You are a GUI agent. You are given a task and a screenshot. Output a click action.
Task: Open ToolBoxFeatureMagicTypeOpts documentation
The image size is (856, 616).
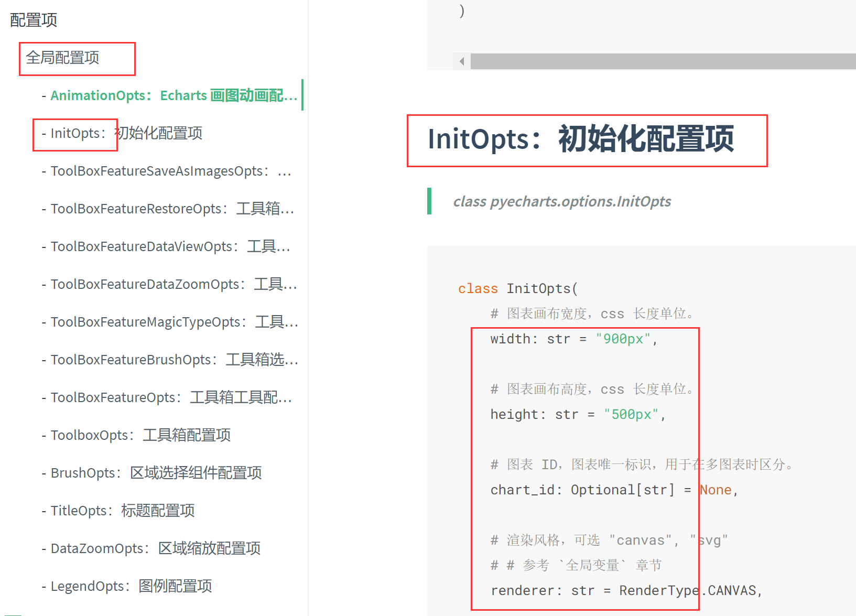(x=171, y=322)
